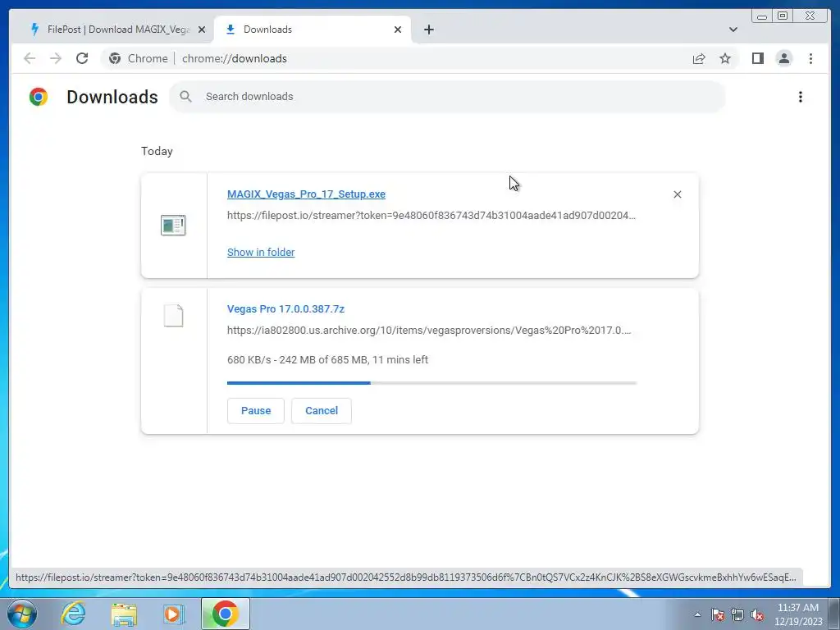Open the Action Center flag icon

coord(717,614)
